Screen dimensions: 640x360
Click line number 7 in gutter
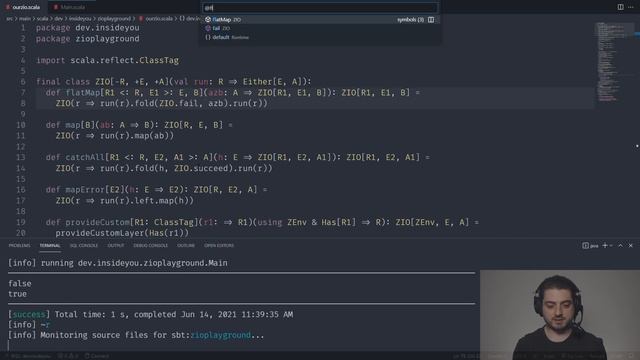pyautogui.click(x=23, y=93)
